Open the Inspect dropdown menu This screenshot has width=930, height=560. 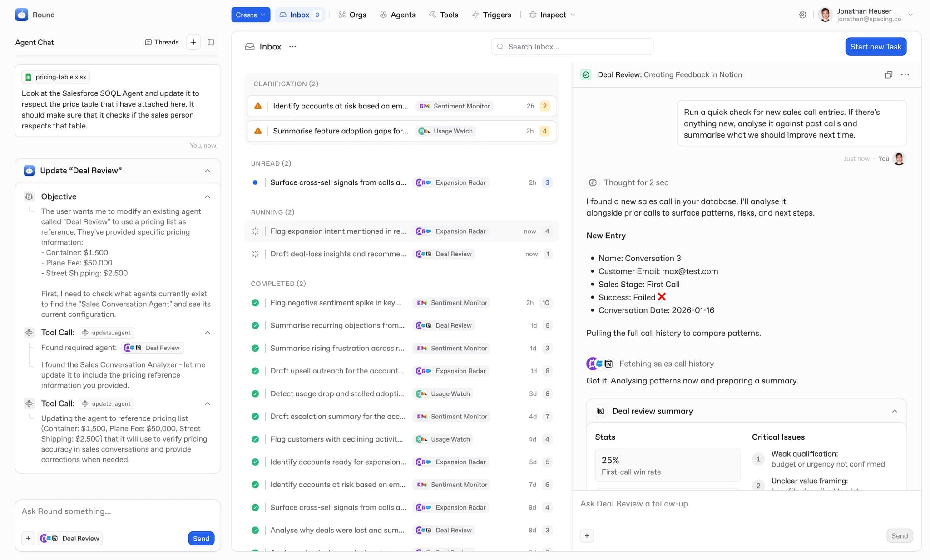click(553, 15)
